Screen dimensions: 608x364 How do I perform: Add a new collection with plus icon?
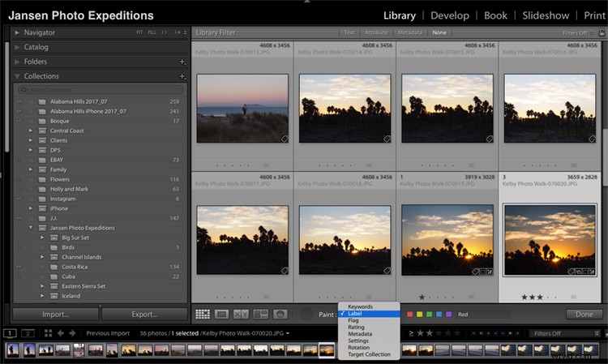(182, 76)
